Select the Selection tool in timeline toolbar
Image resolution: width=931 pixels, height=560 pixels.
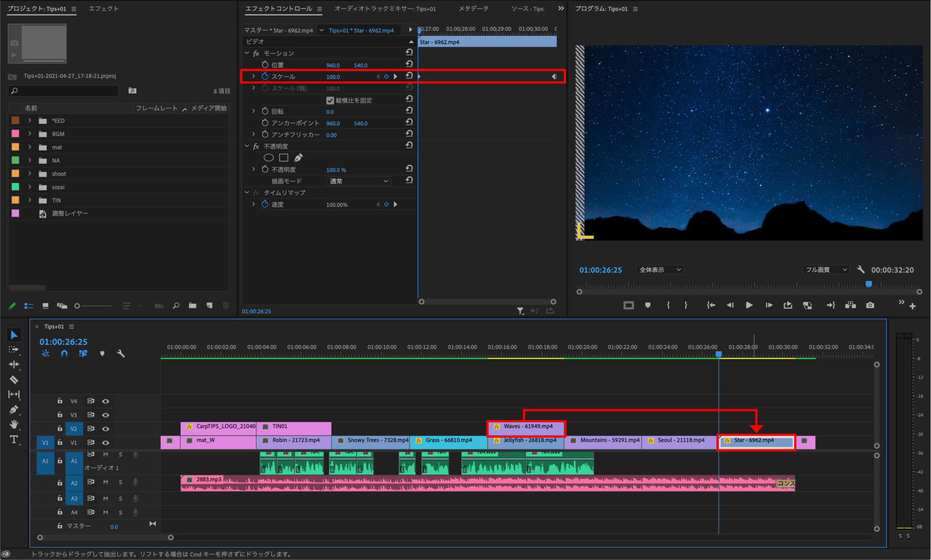[14, 335]
